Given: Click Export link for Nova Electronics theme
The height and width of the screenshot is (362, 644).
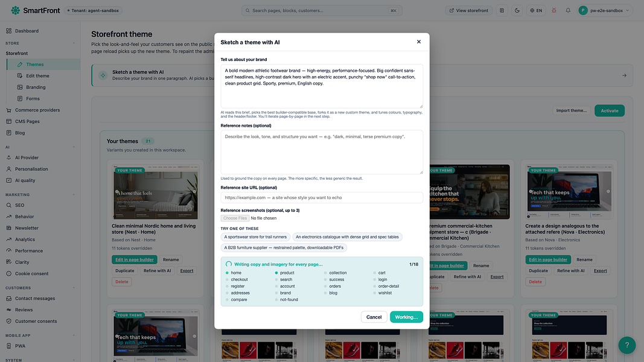Looking at the screenshot, I should click(x=600, y=270).
